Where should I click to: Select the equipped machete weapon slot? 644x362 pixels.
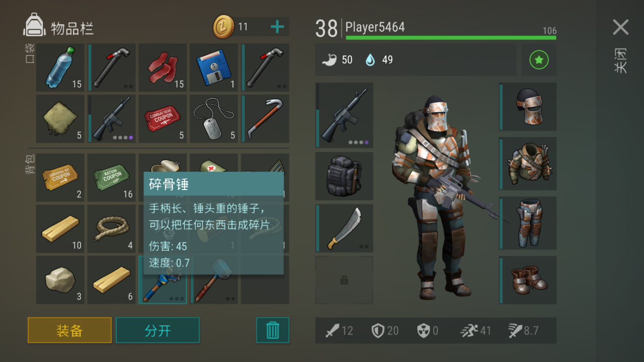[x=344, y=228]
